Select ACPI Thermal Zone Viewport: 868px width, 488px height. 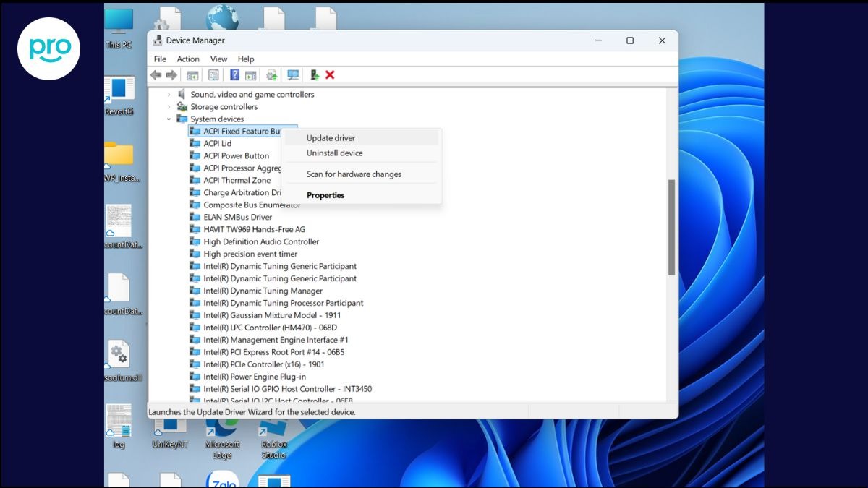click(x=237, y=181)
